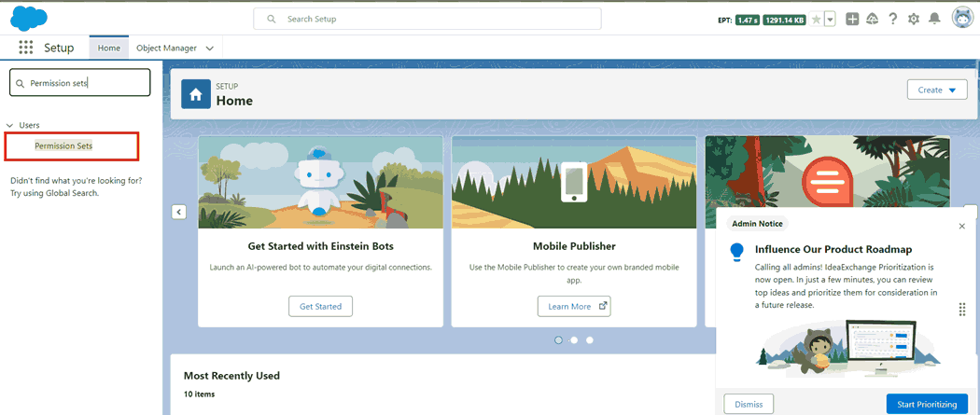
Task: Click the Most Recently Used heading
Action: 231,376
